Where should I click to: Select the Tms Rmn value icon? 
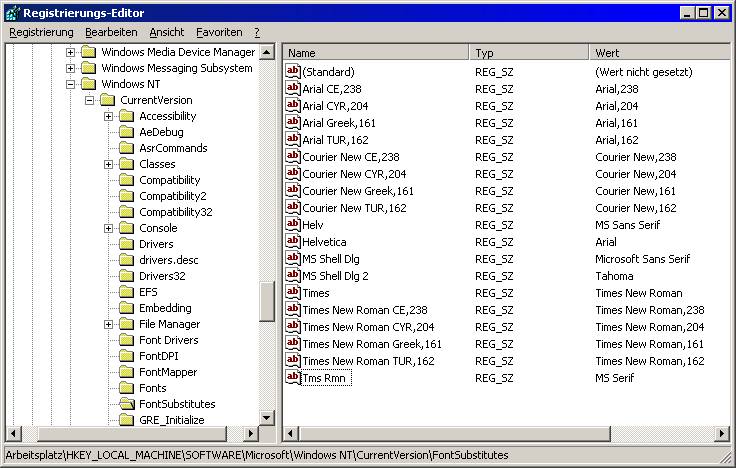coord(293,378)
